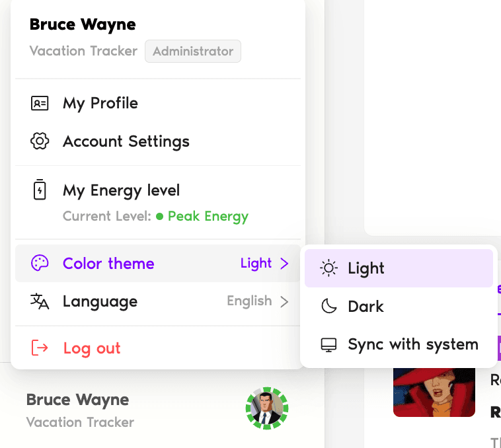Click the palette icon beside Color theme
This screenshot has width=501, height=448.
click(x=40, y=264)
